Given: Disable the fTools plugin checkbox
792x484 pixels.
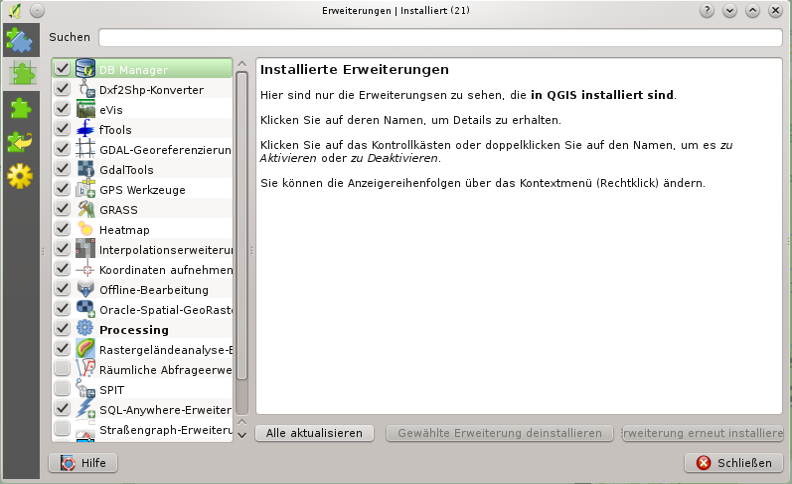Looking at the screenshot, I should 62,128.
